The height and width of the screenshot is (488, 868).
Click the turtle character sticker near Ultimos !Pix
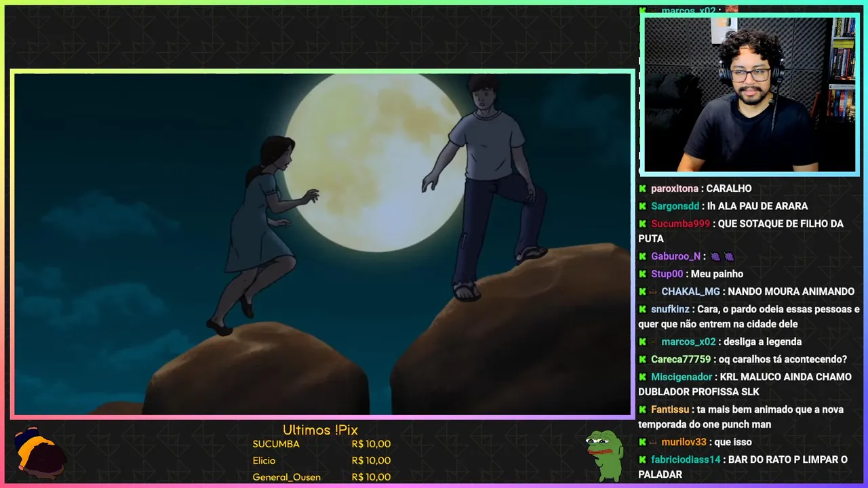(40, 453)
